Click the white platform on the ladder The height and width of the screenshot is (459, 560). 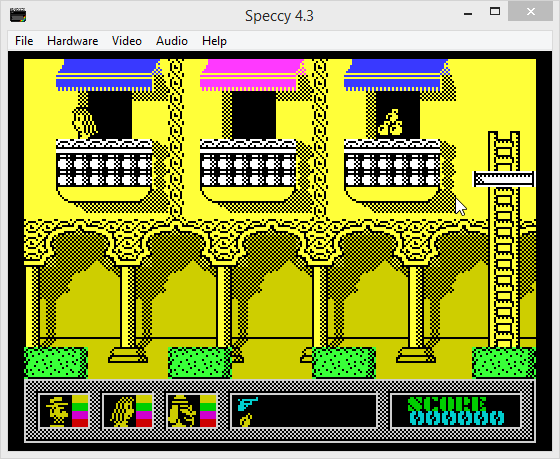[x=504, y=179]
